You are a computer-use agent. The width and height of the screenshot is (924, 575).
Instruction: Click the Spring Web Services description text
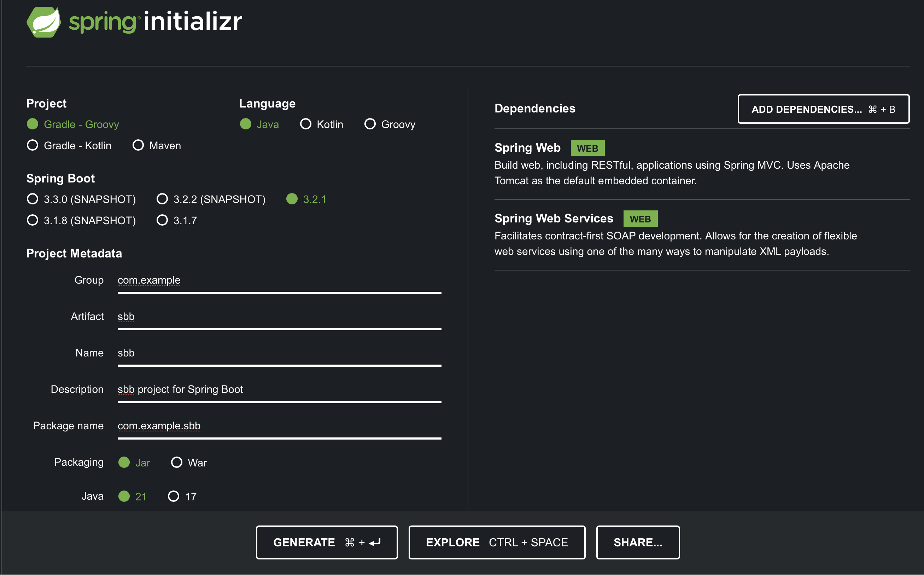coord(676,244)
